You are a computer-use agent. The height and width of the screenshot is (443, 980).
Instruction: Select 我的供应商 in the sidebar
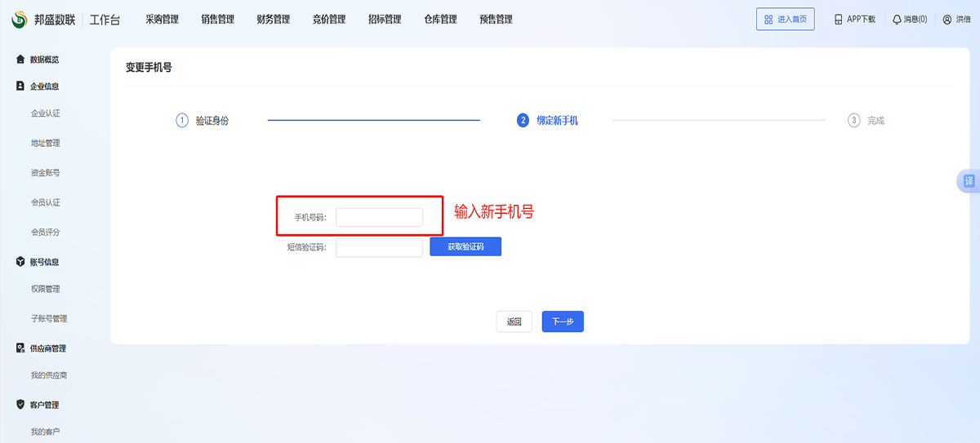coord(49,375)
